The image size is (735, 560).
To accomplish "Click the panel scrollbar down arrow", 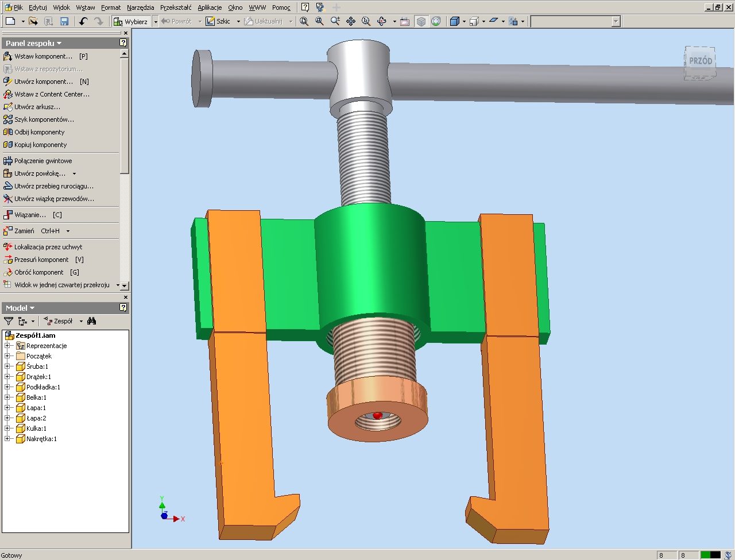I will [x=124, y=285].
